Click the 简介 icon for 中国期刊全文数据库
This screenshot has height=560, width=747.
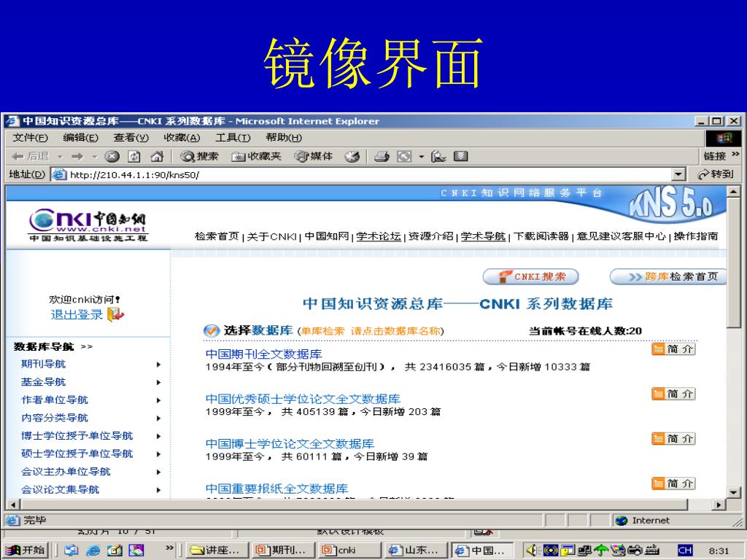[x=673, y=349]
